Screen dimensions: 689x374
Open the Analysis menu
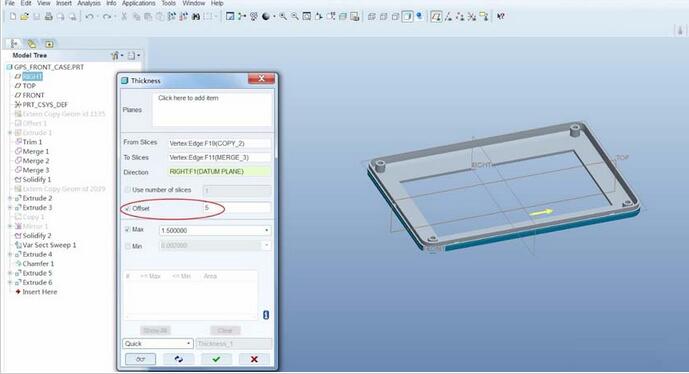89,3
